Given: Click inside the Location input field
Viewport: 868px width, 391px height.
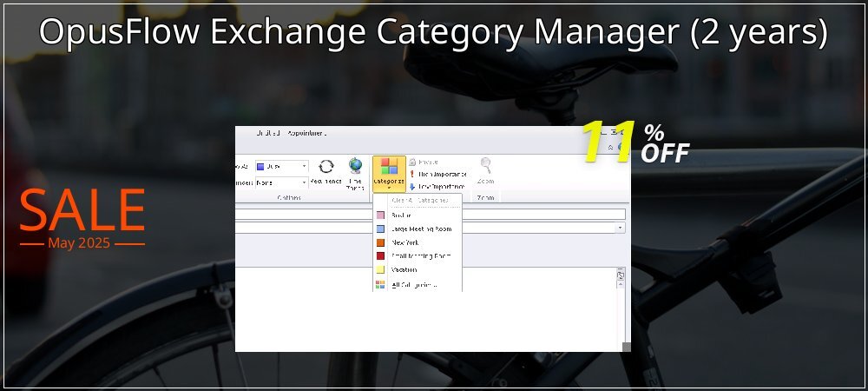Looking at the screenshot, I should 425,228.
